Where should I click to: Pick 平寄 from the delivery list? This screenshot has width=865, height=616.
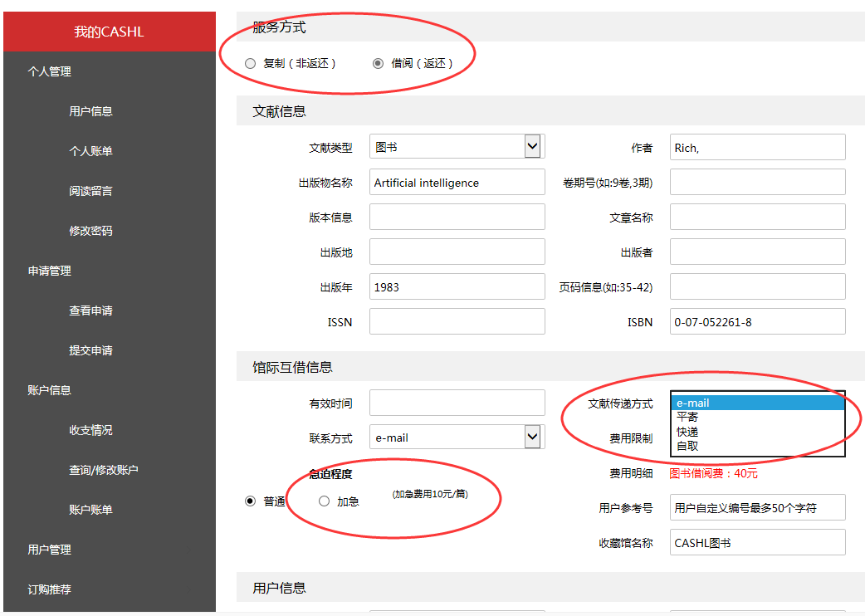click(687, 418)
